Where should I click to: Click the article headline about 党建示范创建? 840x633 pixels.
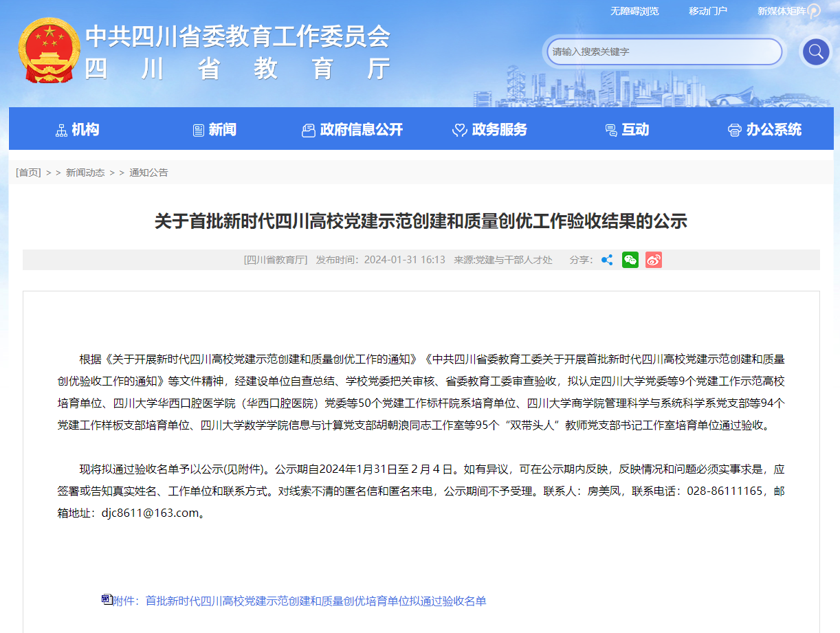(421, 221)
